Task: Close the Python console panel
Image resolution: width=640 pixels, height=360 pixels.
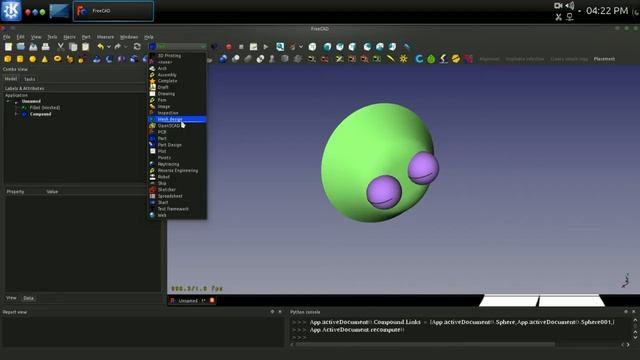Action: [634, 312]
